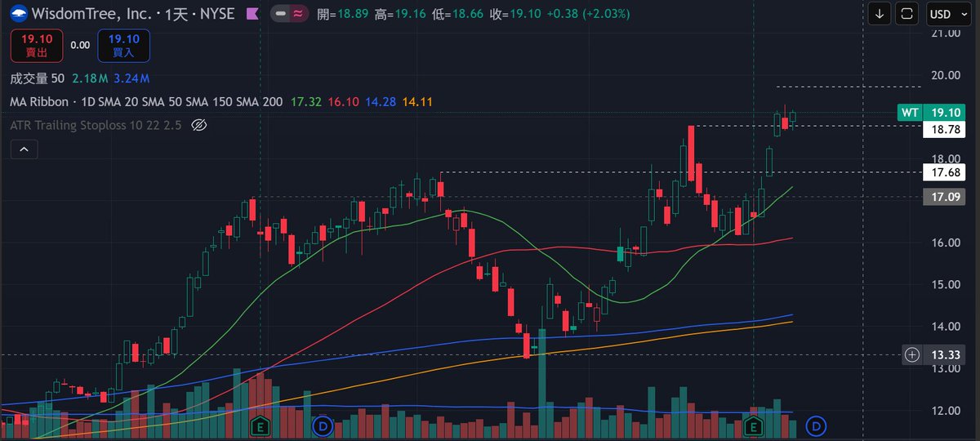The width and height of the screenshot is (980, 441).
Task: Open the USD currency dropdown
Action: point(947,14)
